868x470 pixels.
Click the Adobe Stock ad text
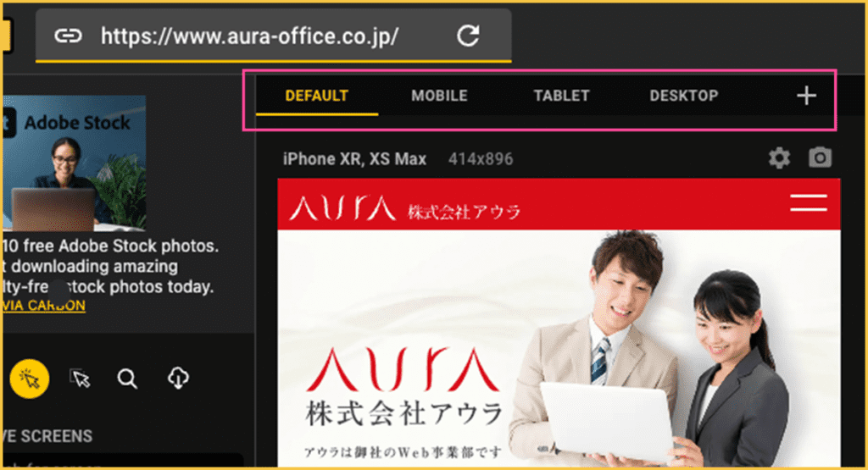tap(110, 267)
